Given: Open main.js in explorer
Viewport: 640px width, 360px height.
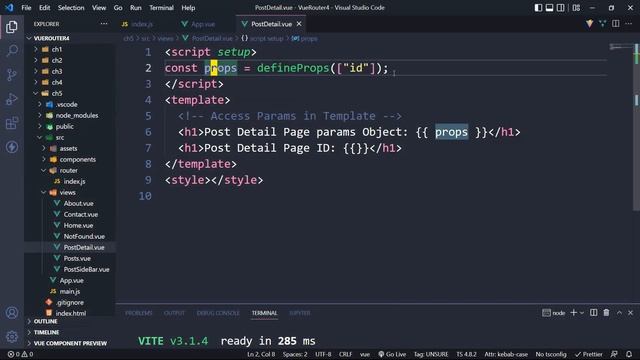Looking at the screenshot, I should coord(69,292).
